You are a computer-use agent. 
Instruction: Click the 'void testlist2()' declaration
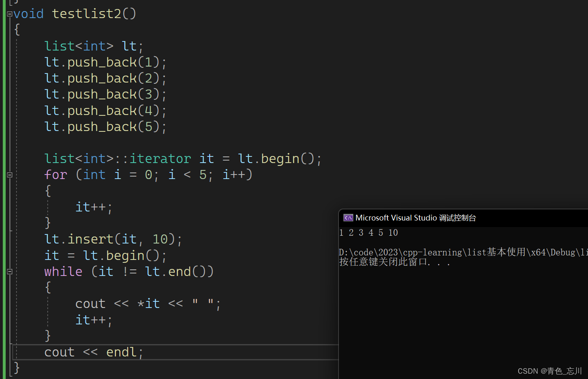(75, 14)
